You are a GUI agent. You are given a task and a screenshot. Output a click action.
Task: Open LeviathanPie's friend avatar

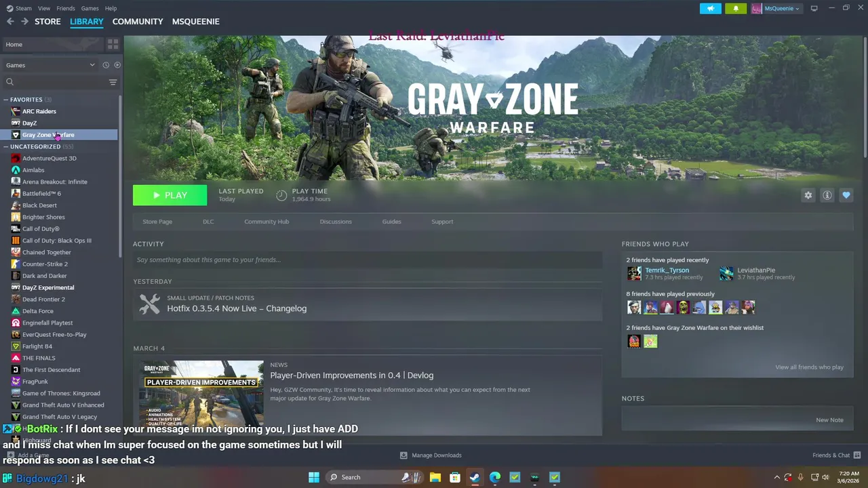[726, 273]
